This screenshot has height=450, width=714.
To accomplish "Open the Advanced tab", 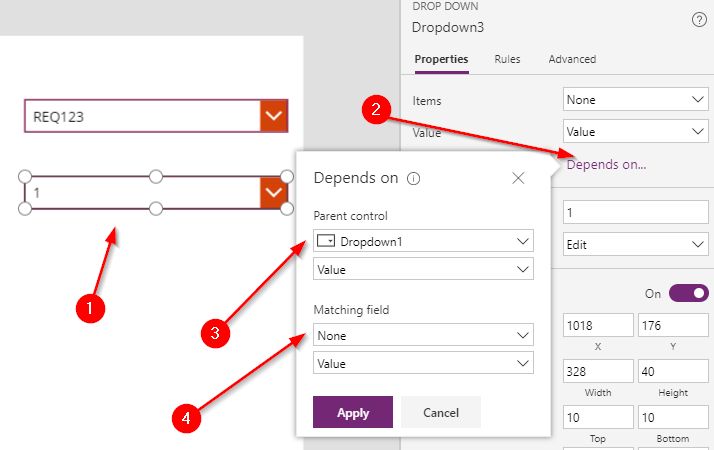I will (572, 59).
